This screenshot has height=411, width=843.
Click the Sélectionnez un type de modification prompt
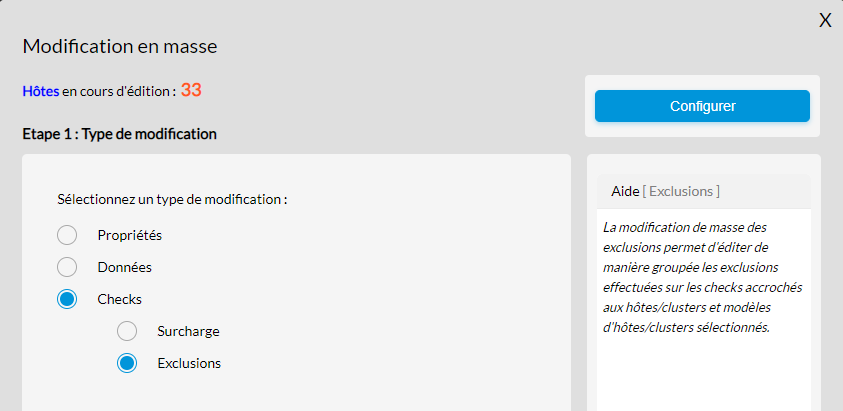pos(172,199)
